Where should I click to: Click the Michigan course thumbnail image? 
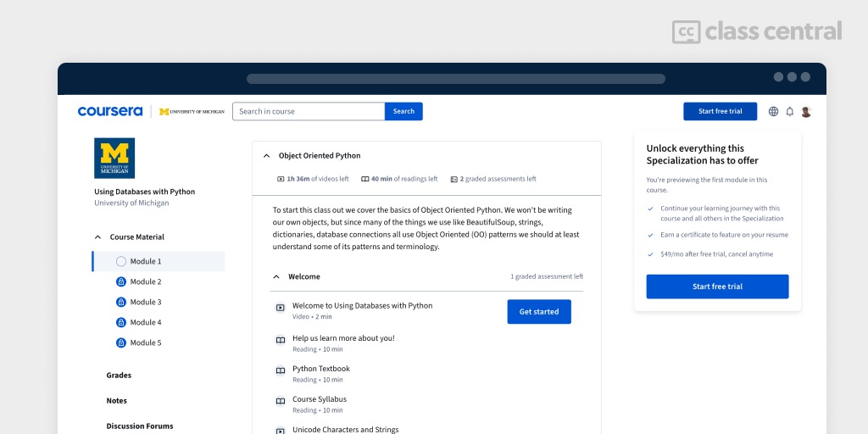point(114,158)
